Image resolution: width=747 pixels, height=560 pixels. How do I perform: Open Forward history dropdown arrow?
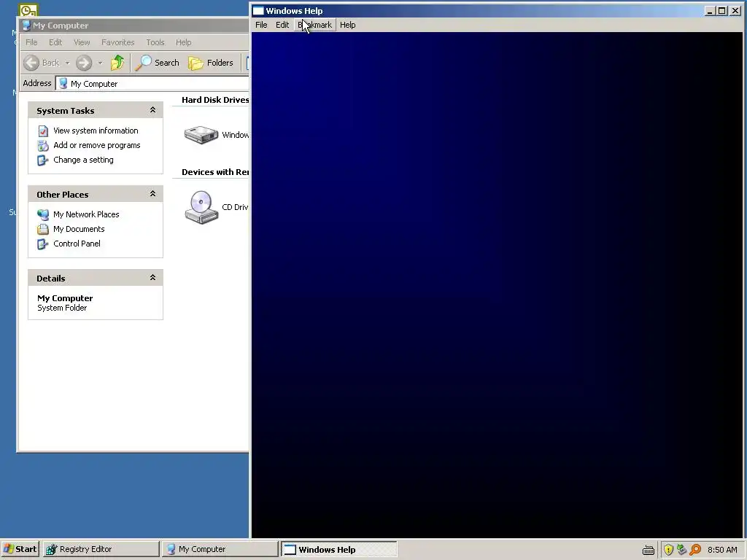100,63
